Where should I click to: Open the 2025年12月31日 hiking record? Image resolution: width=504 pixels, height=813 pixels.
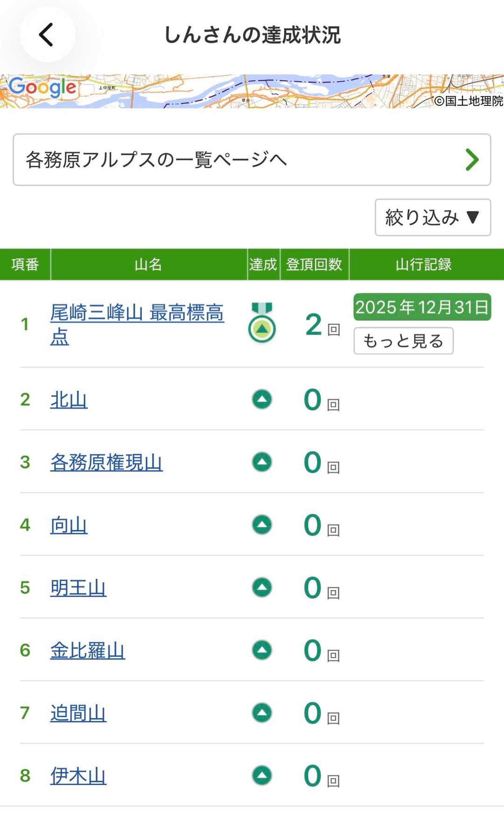point(422,307)
